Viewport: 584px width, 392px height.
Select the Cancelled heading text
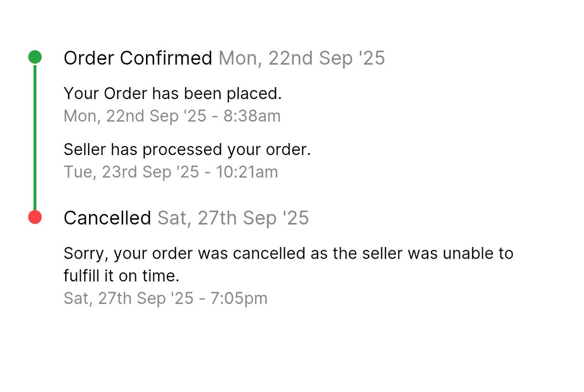pos(107,218)
